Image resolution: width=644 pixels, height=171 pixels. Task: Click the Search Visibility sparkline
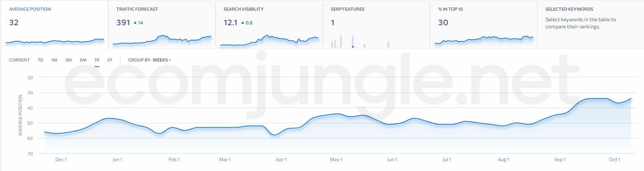(269, 40)
